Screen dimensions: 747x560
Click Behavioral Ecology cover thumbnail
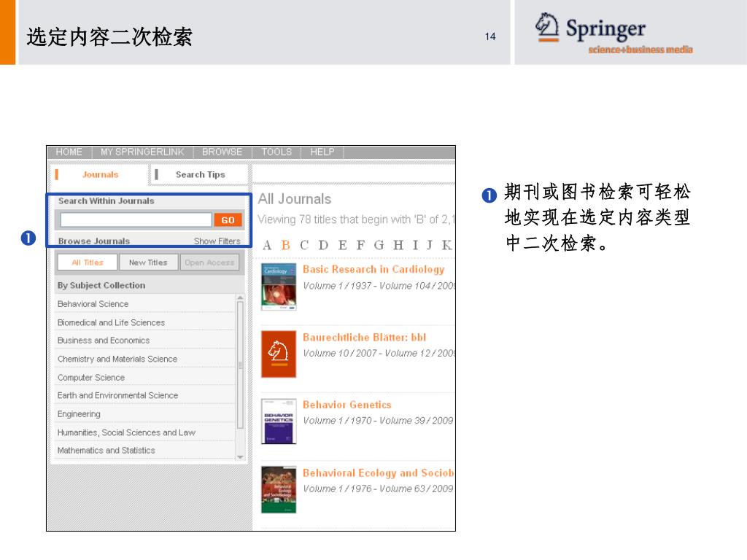[279, 489]
